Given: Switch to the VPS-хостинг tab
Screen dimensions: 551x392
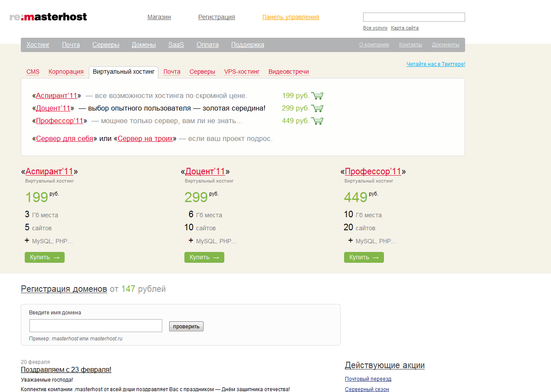Looking at the screenshot, I should coord(242,72).
